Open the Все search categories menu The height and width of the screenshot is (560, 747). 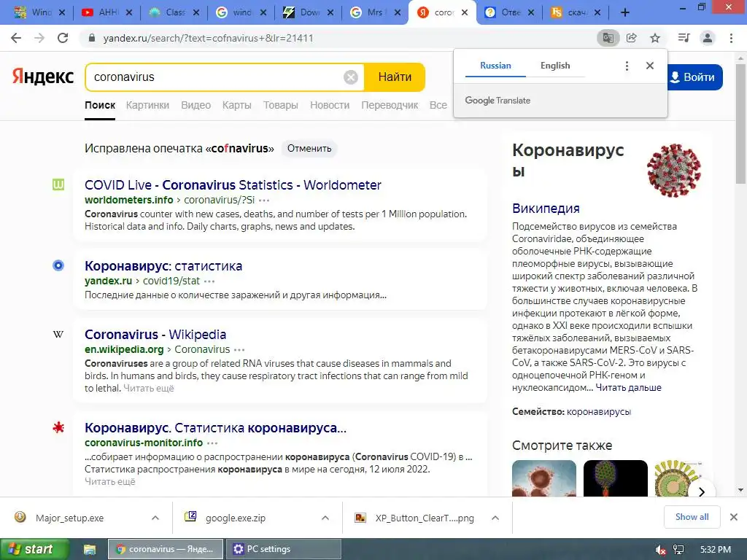tap(438, 105)
